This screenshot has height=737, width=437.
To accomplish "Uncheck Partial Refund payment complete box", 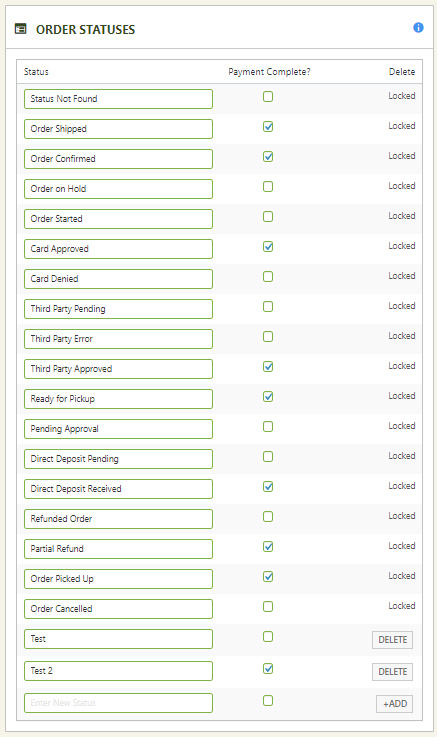I will (268, 547).
